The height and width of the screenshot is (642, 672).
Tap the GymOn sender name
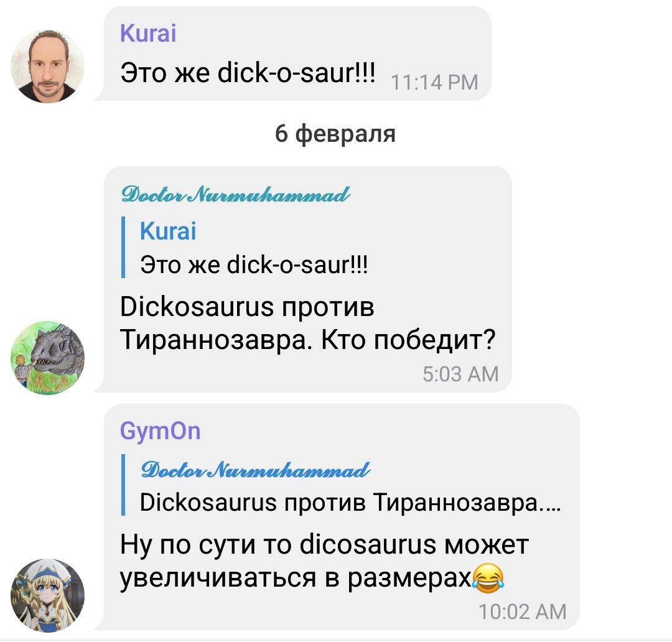tap(161, 430)
